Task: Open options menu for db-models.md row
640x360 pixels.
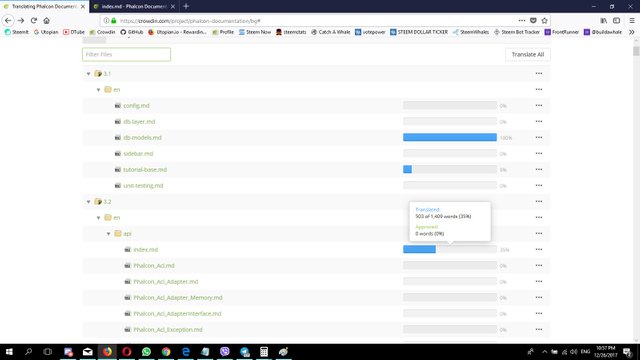Action: coord(539,138)
